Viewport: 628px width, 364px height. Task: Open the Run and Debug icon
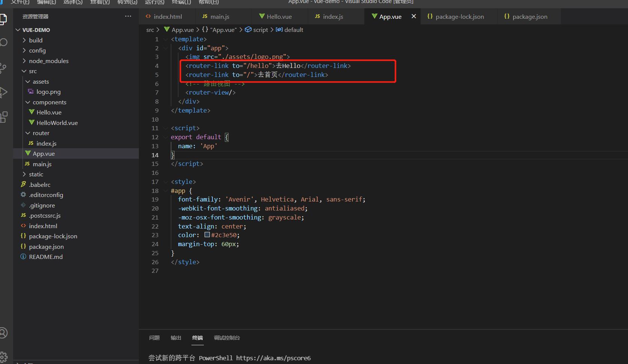(3, 92)
